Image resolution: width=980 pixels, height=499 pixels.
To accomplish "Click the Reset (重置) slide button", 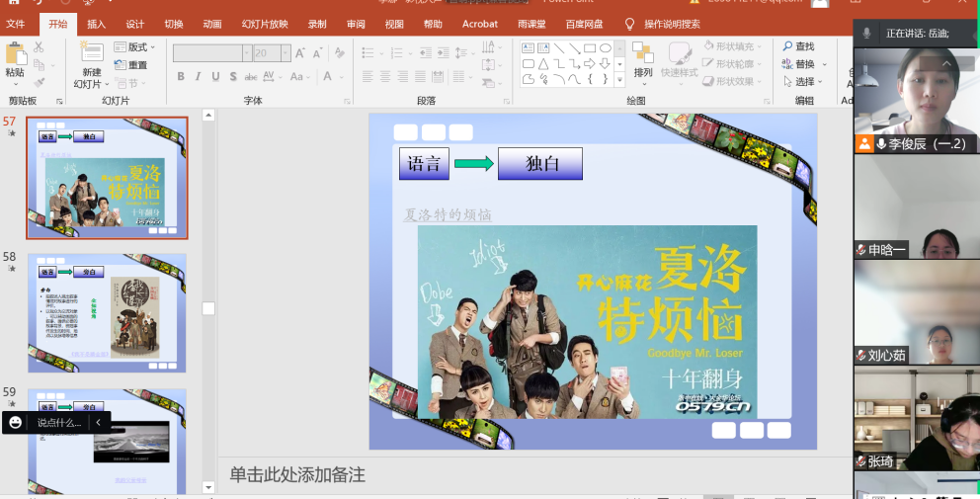I will tap(130, 65).
